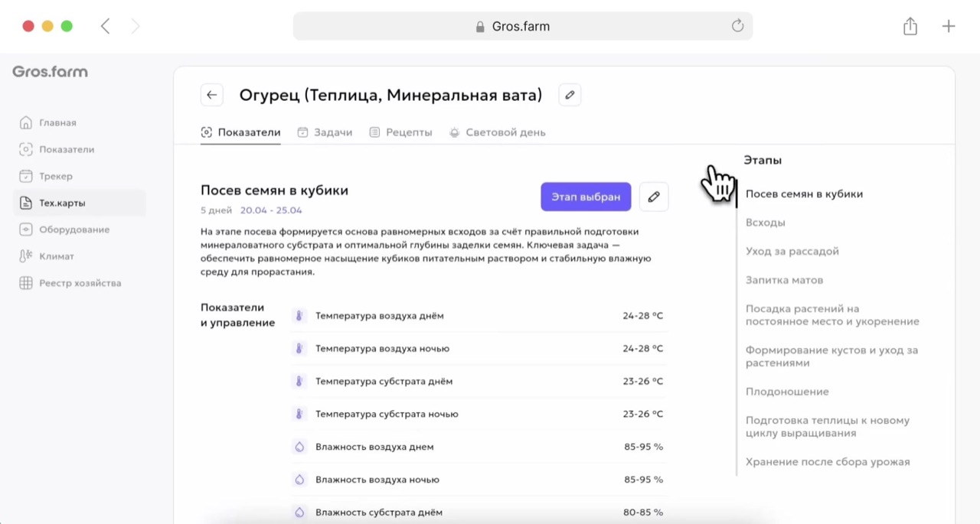Click the Показатели tab icon

pos(206,132)
